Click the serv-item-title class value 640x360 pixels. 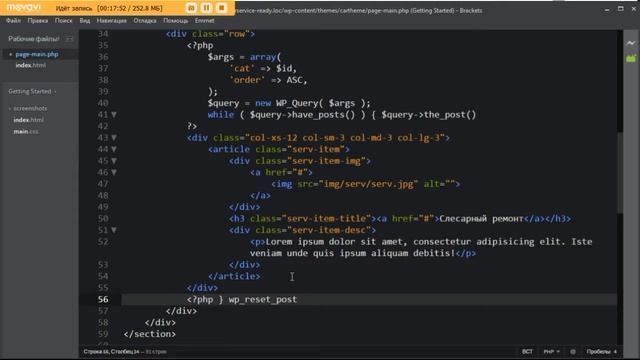point(329,218)
